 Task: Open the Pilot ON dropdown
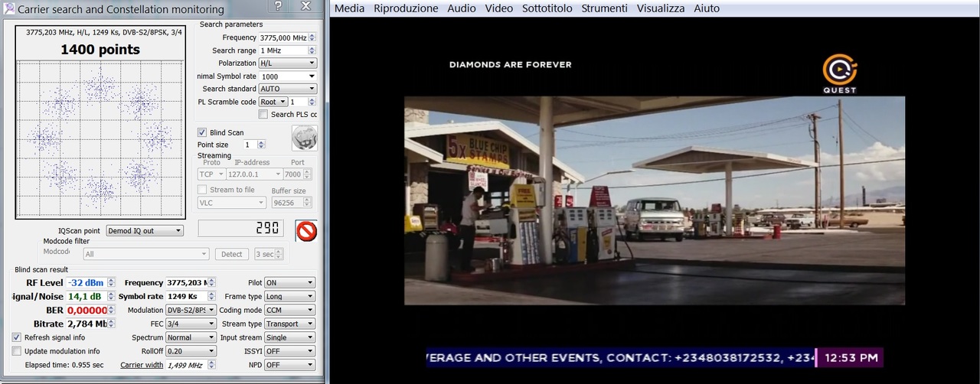(x=289, y=283)
